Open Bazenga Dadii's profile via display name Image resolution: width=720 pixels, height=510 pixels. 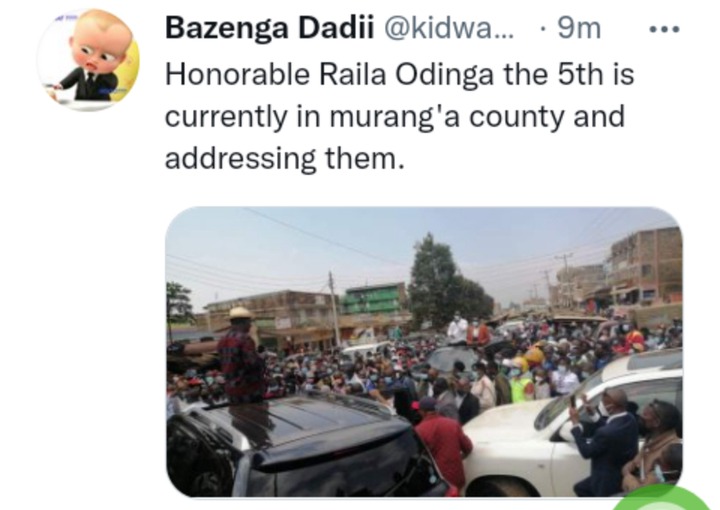pos(269,28)
